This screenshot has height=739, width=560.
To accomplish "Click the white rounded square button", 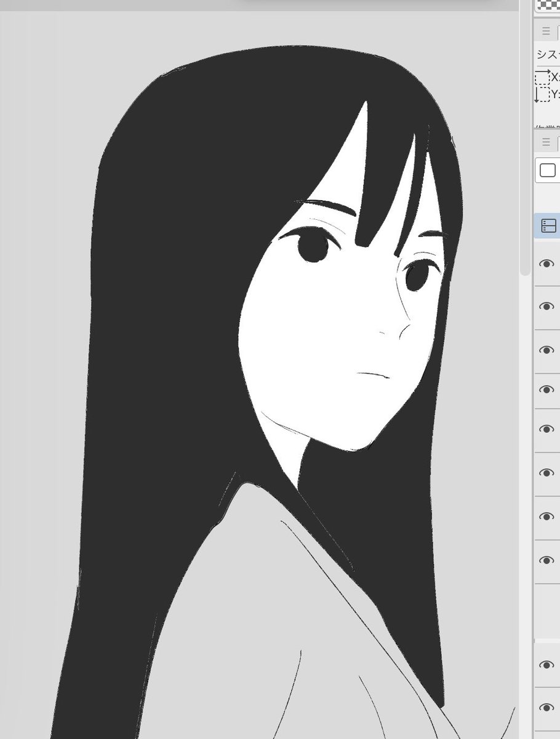I will (547, 170).
